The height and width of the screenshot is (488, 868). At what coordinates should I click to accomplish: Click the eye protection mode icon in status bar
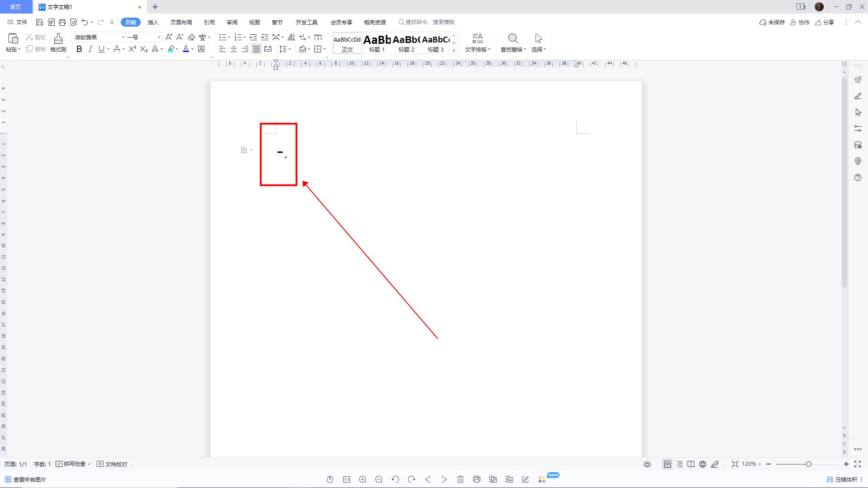[647, 464]
